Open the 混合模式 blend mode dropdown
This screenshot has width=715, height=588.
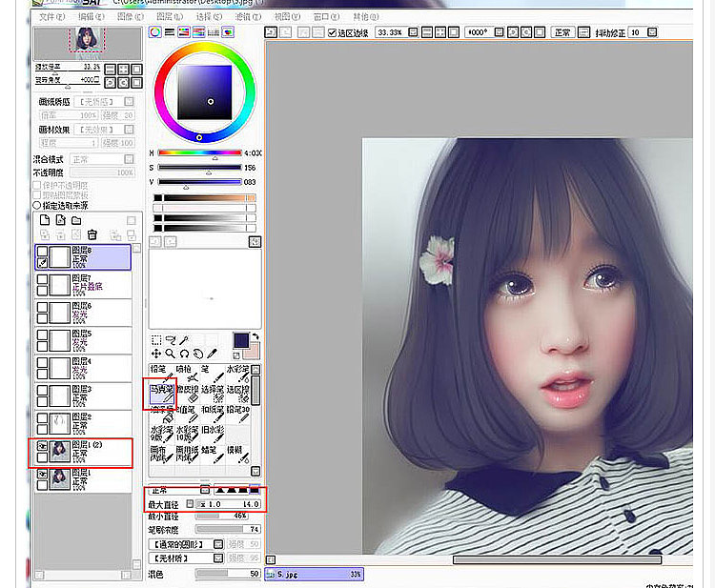pos(129,159)
